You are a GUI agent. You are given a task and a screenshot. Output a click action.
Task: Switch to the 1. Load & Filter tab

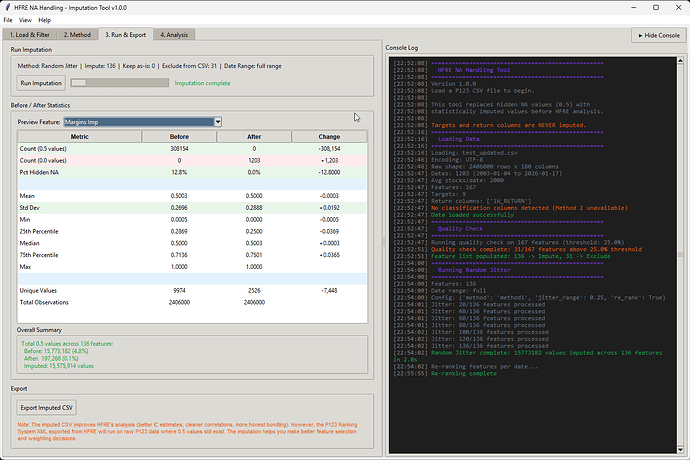pos(30,35)
